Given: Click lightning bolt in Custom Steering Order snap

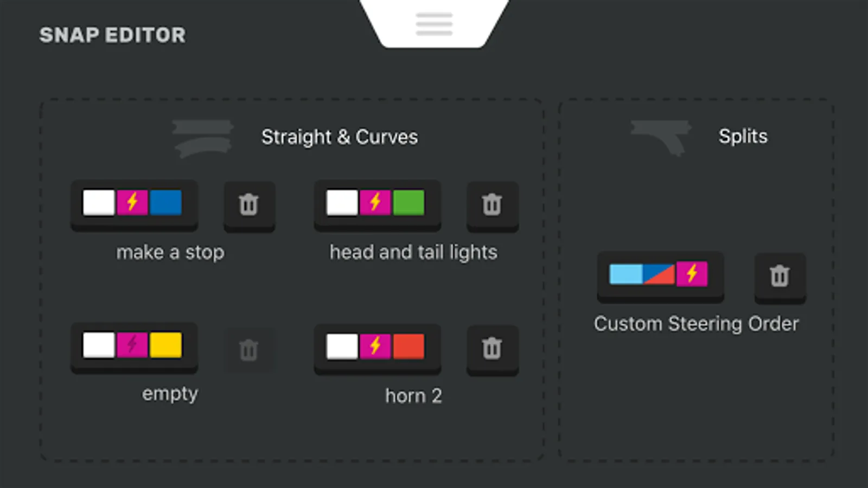Looking at the screenshot, I should [692, 274].
